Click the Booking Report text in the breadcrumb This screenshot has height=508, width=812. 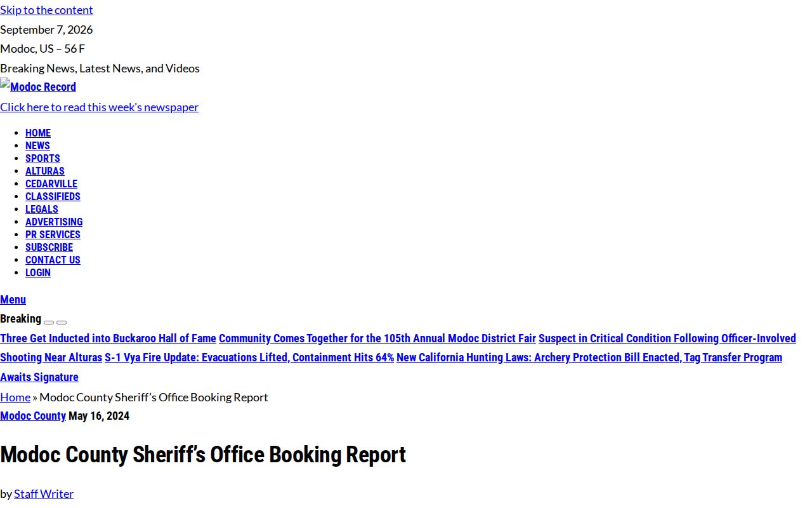click(x=154, y=397)
